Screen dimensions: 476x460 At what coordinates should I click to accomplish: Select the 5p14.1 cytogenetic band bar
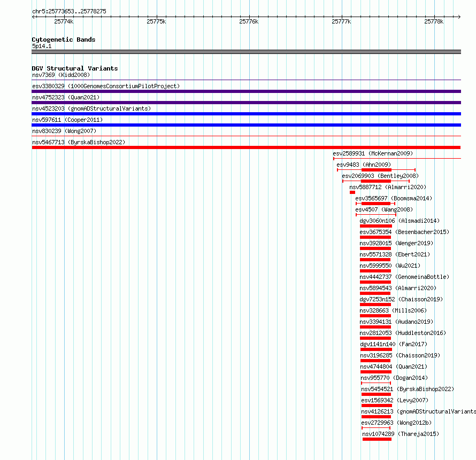[246, 52]
